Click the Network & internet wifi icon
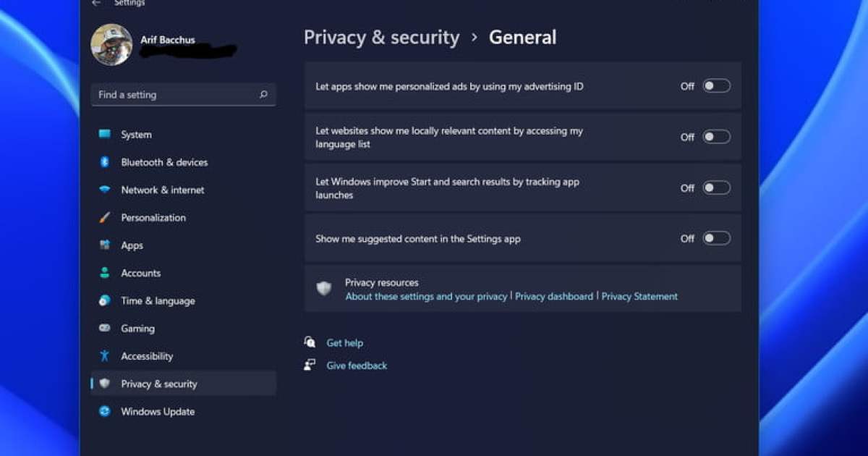 pos(105,190)
